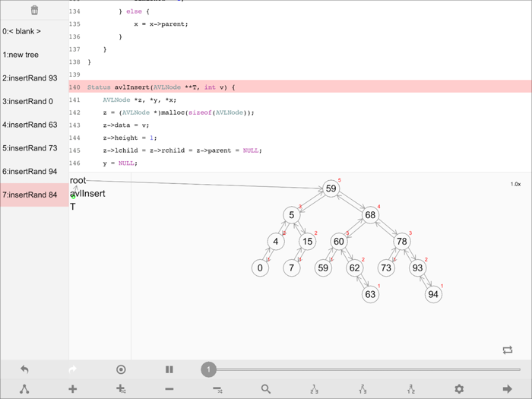Image resolution: width=532 pixels, height=399 pixels.
Task: Toggle the repeat loop icon
Action: tap(508, 350)
